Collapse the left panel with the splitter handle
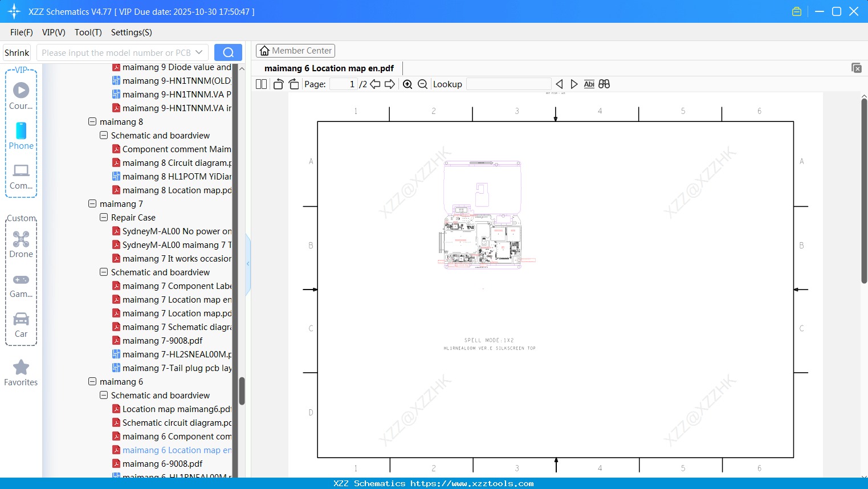Viewport: 868px width, 489px height. tap(248, 264)
